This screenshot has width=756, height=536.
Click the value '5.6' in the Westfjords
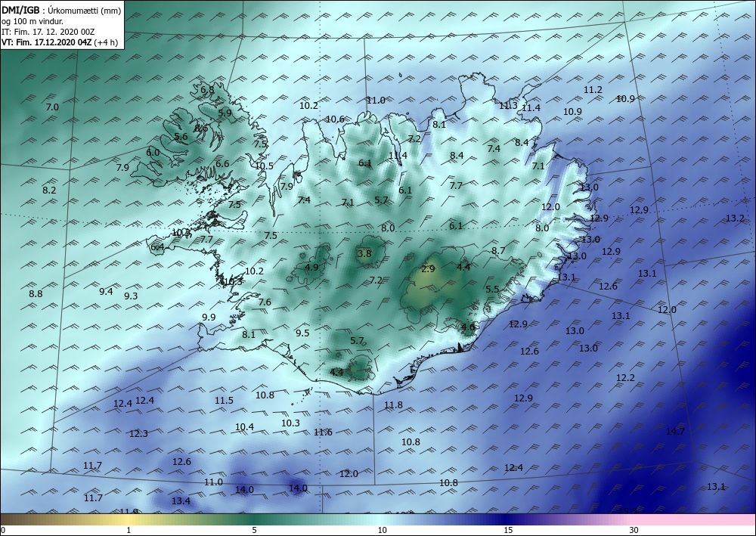coord(181,136)
